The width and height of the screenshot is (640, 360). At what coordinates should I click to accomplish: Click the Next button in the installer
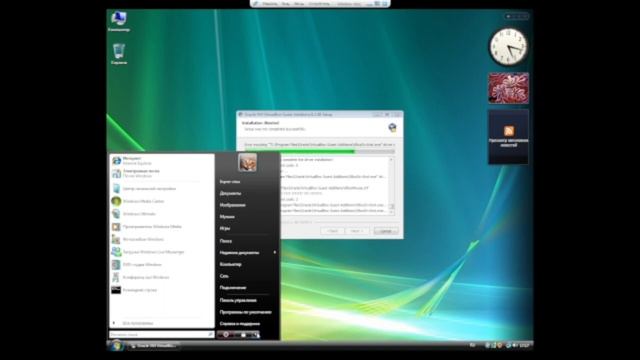pos(357,231)
